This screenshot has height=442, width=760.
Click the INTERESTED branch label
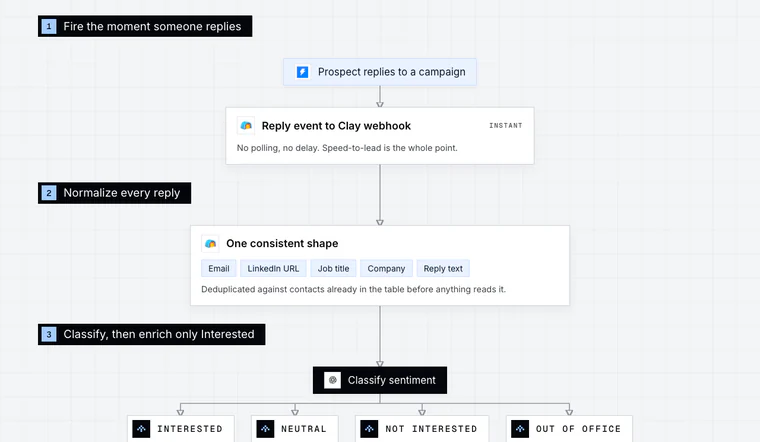coord(190,429)
